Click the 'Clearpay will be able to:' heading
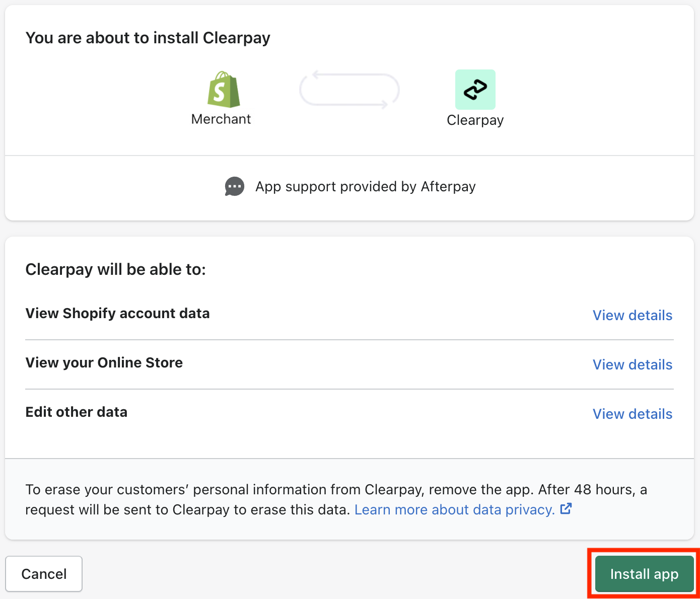 tap(116, 269)
